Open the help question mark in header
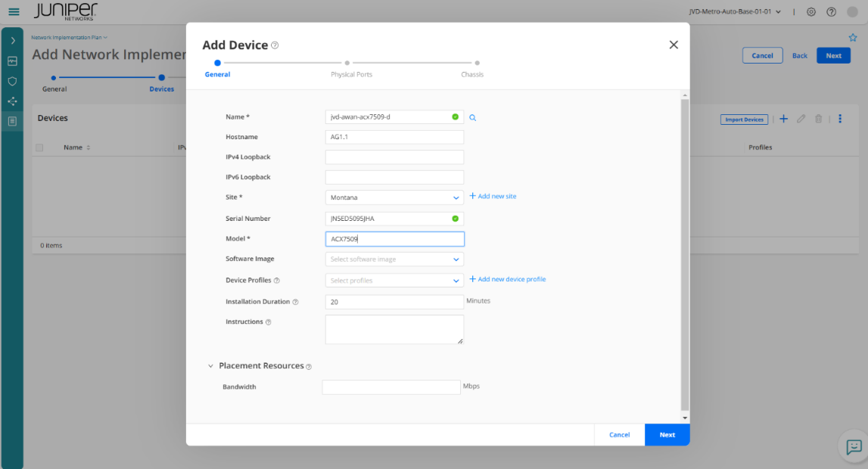This screenshot has width=868, height=469. [832, 11]
